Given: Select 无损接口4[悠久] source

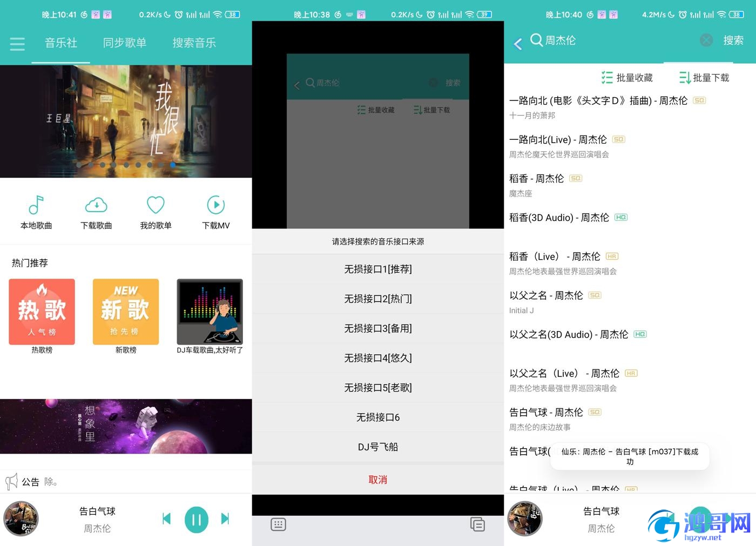Looking at the screenshot, I should [378, 358].
